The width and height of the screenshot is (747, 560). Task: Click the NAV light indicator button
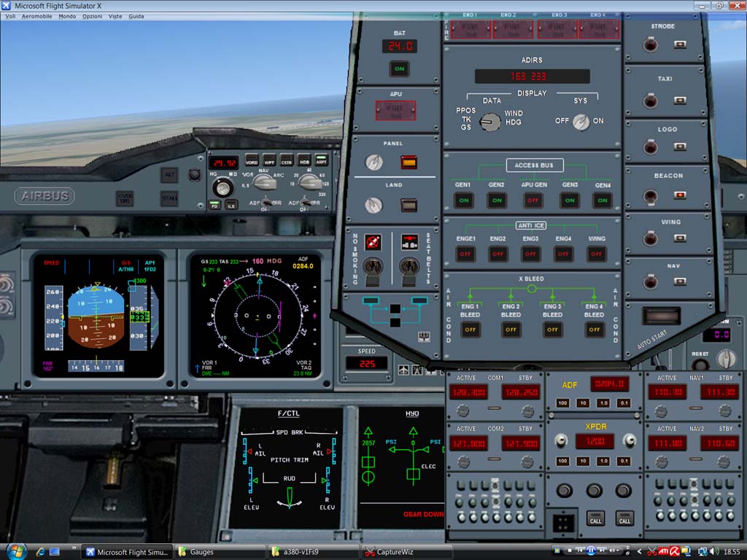(x=680, y=282)
